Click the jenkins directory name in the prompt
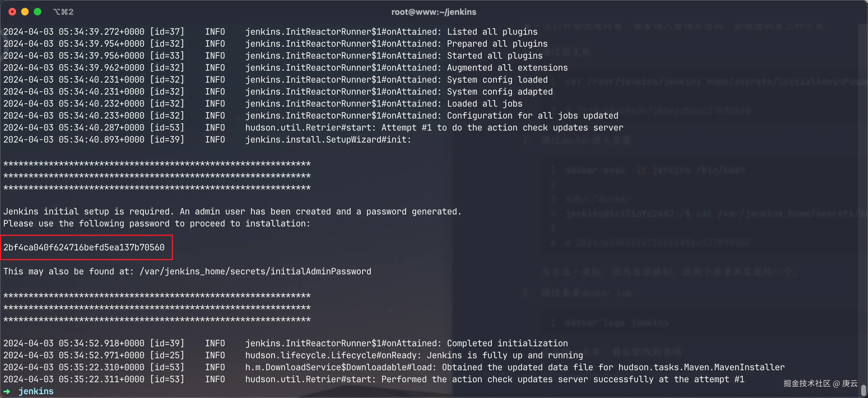 tap(36, 391)
